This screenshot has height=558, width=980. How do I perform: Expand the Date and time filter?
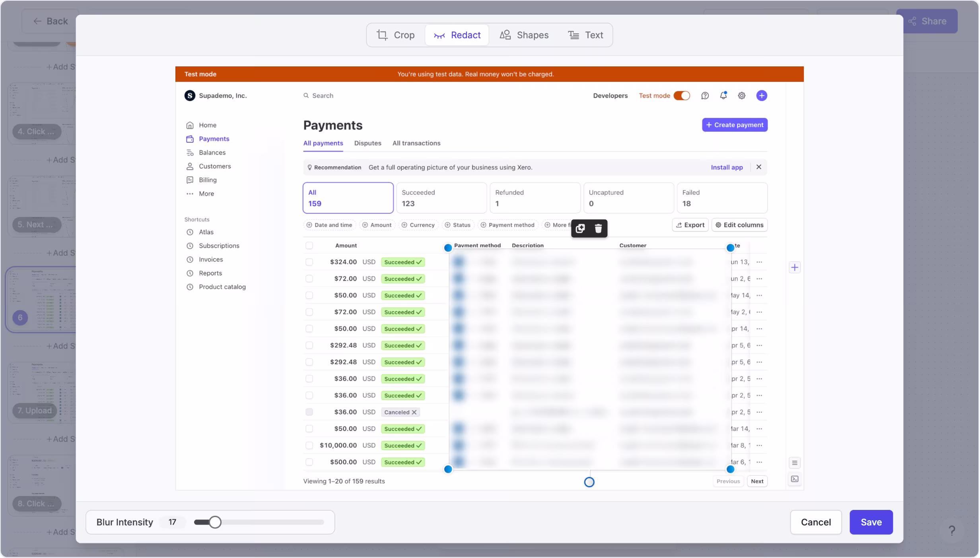[329, 225]
